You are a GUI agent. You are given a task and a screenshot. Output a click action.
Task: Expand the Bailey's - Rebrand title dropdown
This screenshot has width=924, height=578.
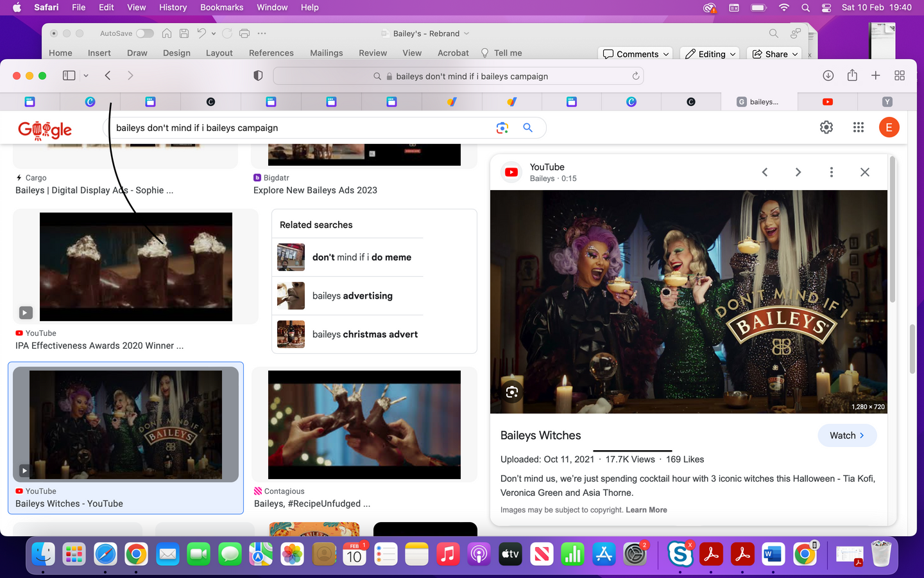point(466,33)
